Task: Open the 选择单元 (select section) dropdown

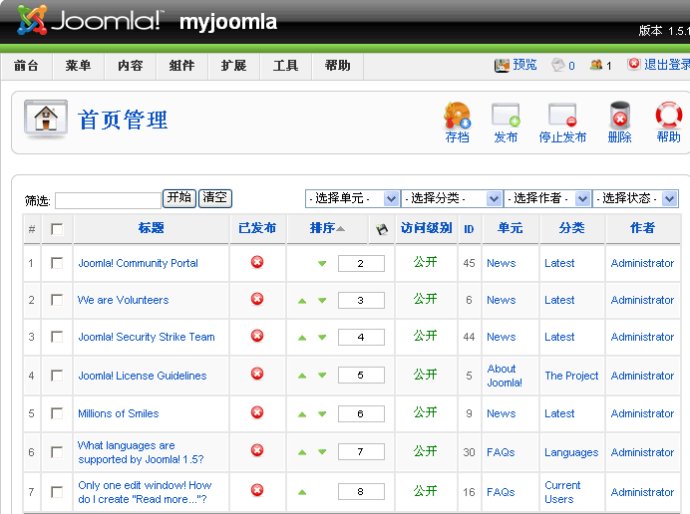Action: (x=352, y=198)
